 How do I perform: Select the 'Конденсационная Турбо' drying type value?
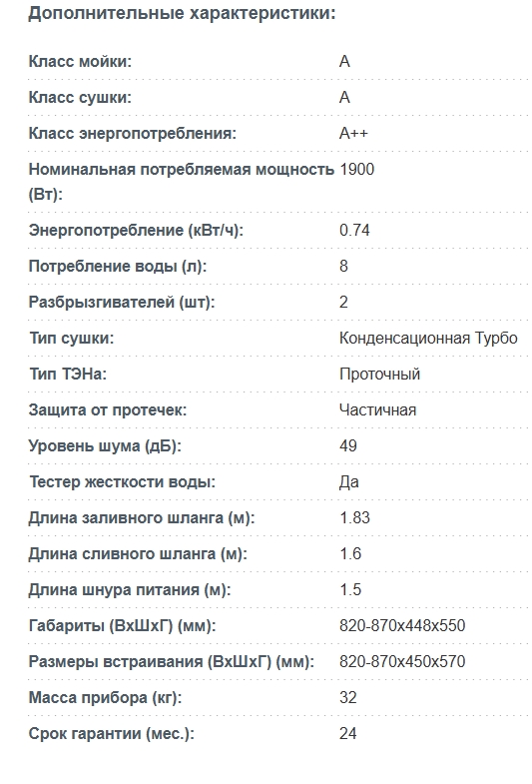(x=428, y=339)
